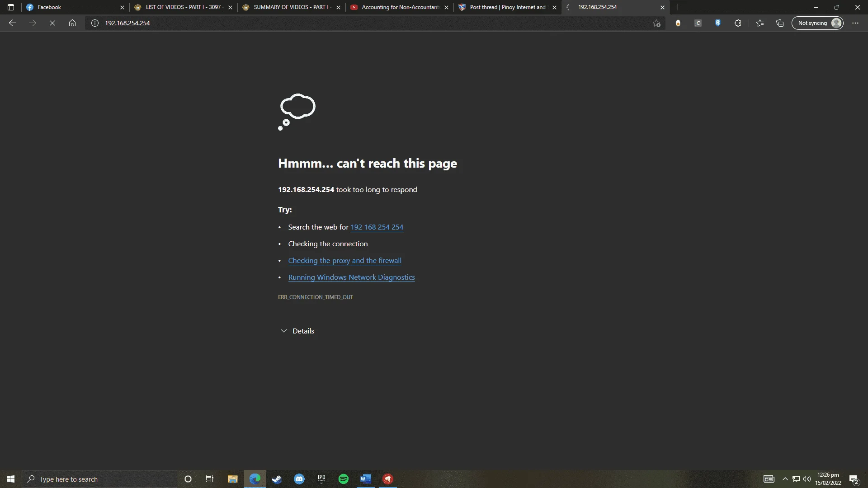Open the 192 168 254 254 search link
Image resolution: width=868 pixels, height=488 pixels.
tap(377, 227)
